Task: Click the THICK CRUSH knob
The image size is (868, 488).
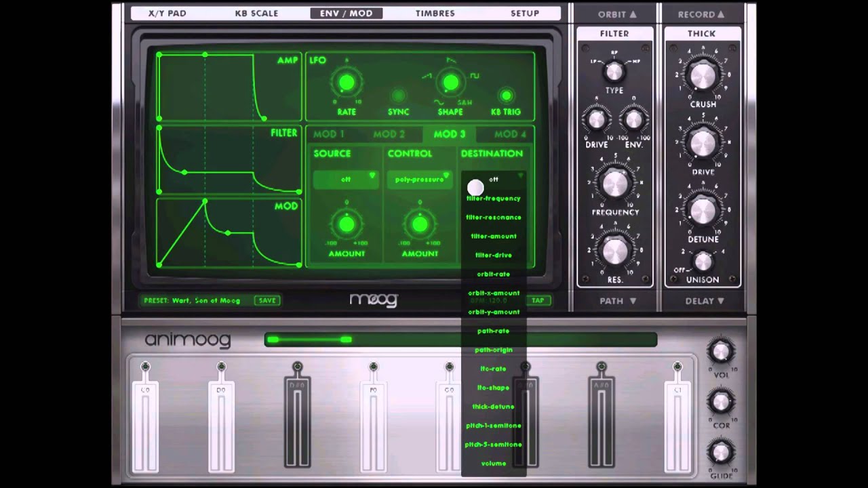Action: [703, 76]
